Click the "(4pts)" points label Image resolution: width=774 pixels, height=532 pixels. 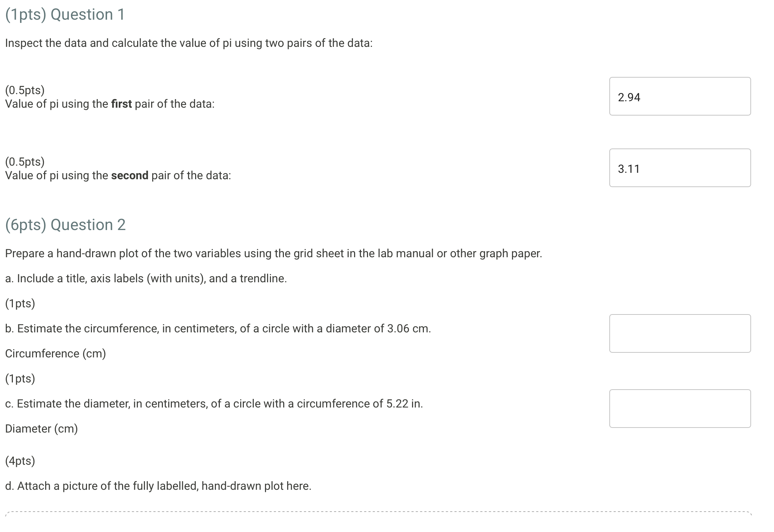pos(20,461)
